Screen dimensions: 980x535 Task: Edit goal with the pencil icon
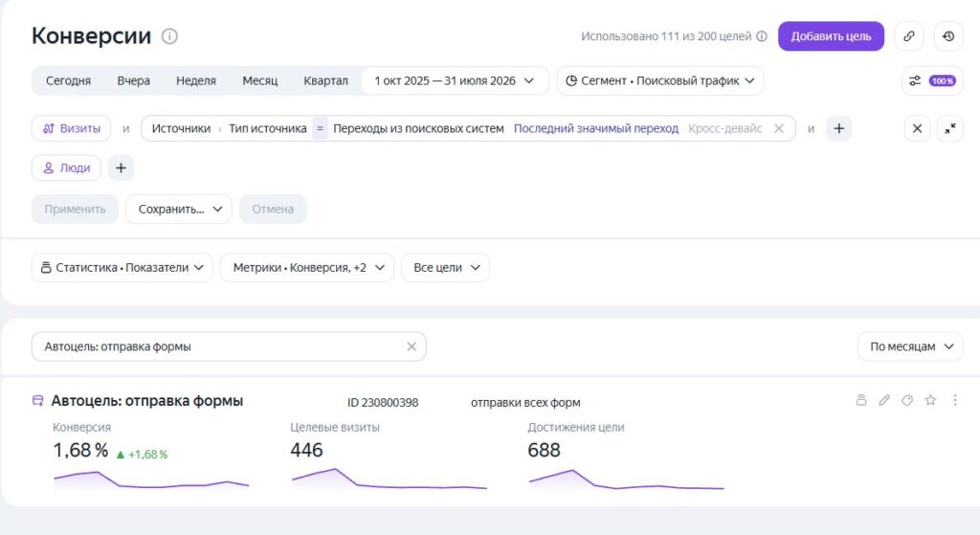point(883,400)
